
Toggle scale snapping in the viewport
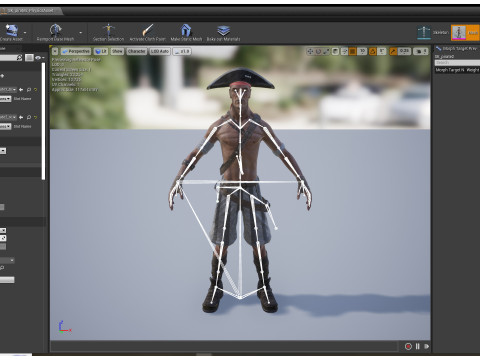[x=393, y=51]
